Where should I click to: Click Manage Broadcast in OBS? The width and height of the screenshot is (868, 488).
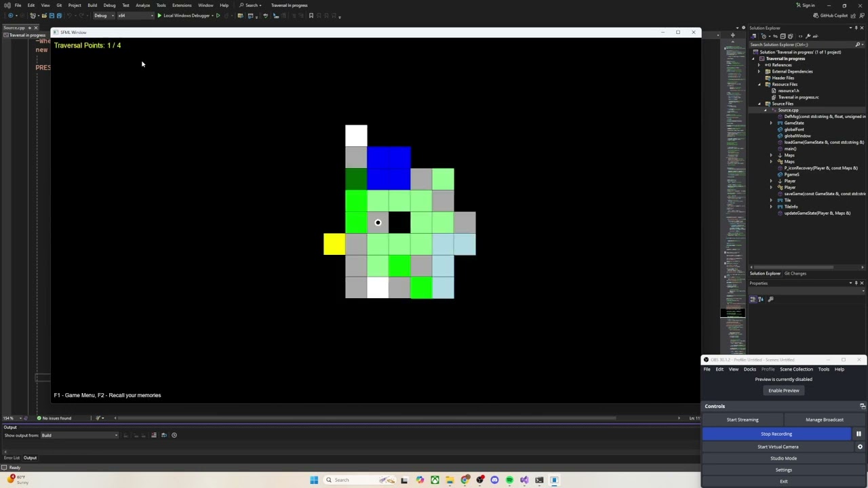[x=825, y=420]
